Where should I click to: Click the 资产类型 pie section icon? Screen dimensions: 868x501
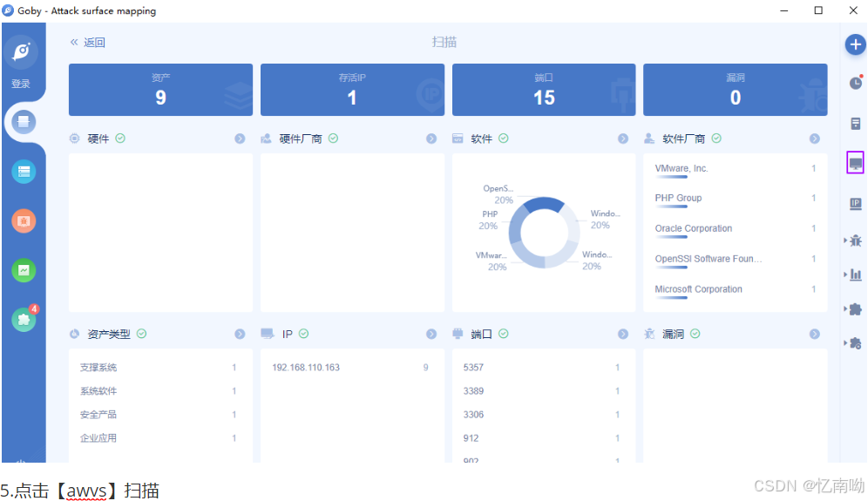(x=75, y=334)
